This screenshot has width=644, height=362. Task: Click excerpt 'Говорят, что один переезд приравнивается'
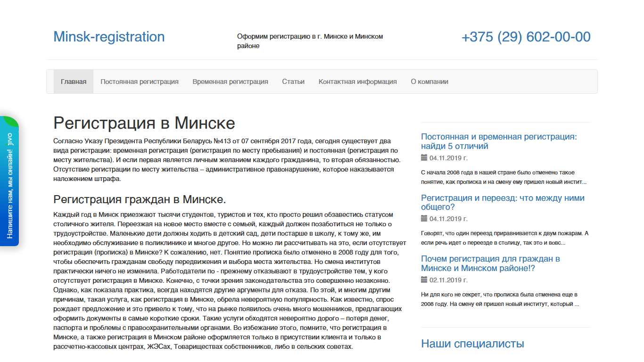(x=504, y=238)
